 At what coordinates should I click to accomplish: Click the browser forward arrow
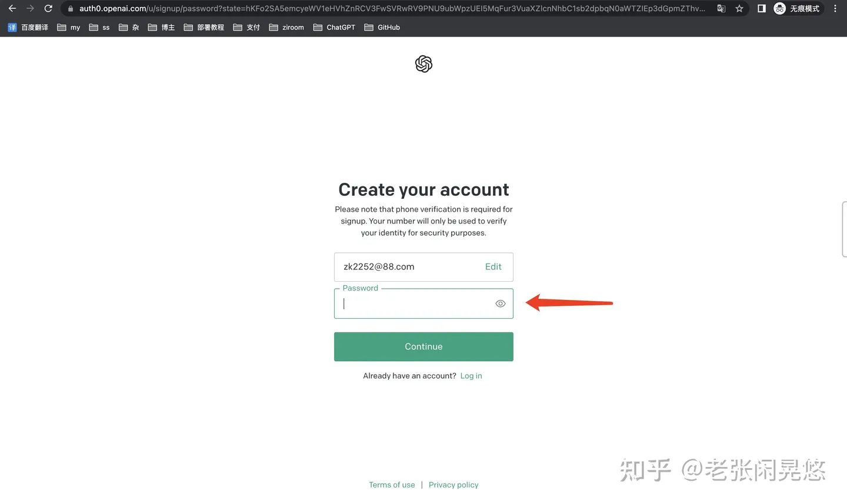[30, 8]
